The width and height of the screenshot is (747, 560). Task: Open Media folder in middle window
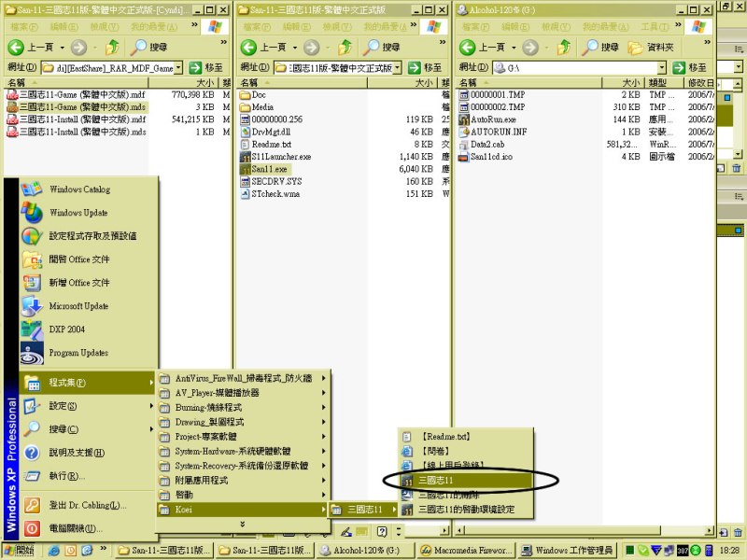point(257,107)
